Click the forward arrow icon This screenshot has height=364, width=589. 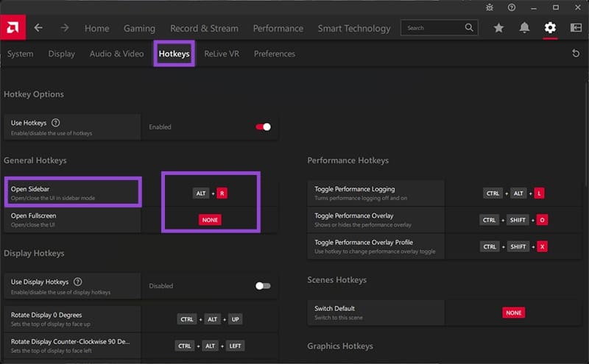(x=65, y=28)
